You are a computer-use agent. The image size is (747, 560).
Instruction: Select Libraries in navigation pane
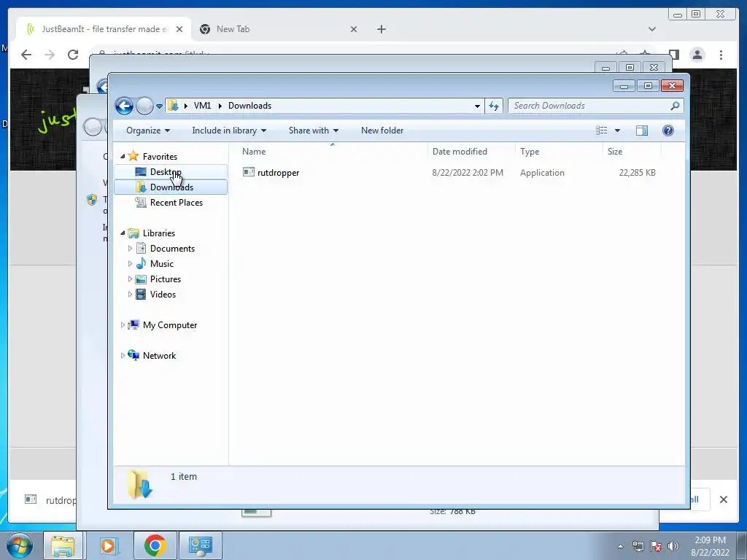click(158, 233)
